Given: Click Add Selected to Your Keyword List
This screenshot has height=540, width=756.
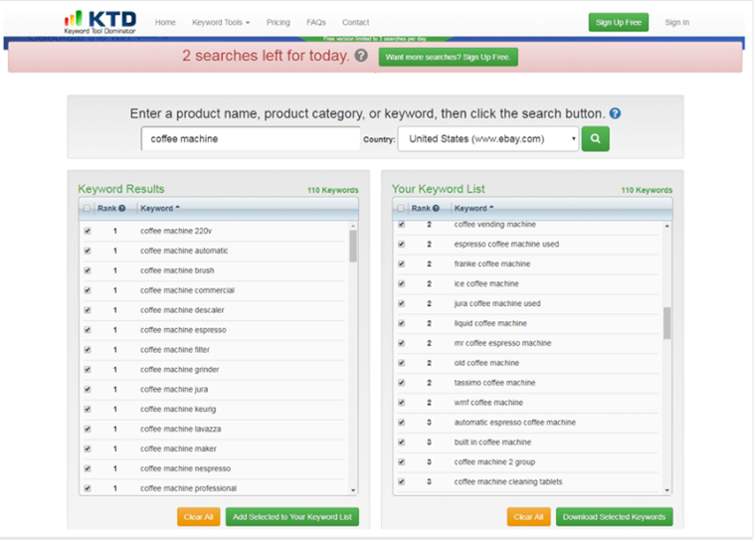Looking at the screenshot, I should click(292, 517).
